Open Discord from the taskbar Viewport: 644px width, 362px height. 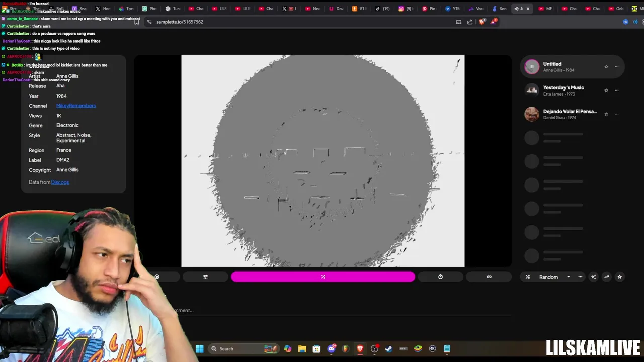[331, 349]
